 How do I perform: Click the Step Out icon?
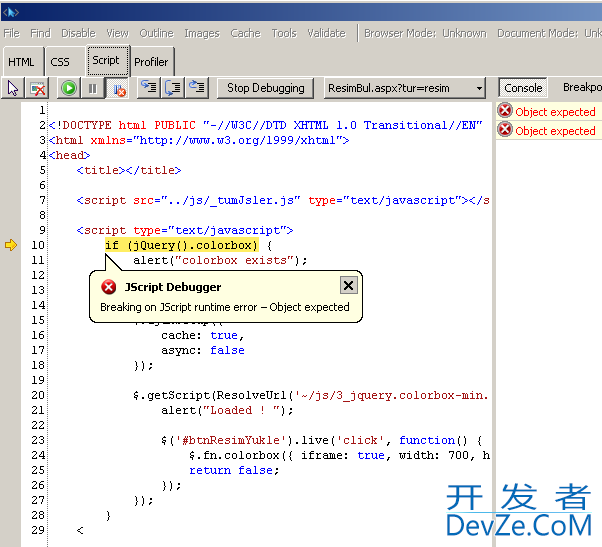click(x=197, y=88)
